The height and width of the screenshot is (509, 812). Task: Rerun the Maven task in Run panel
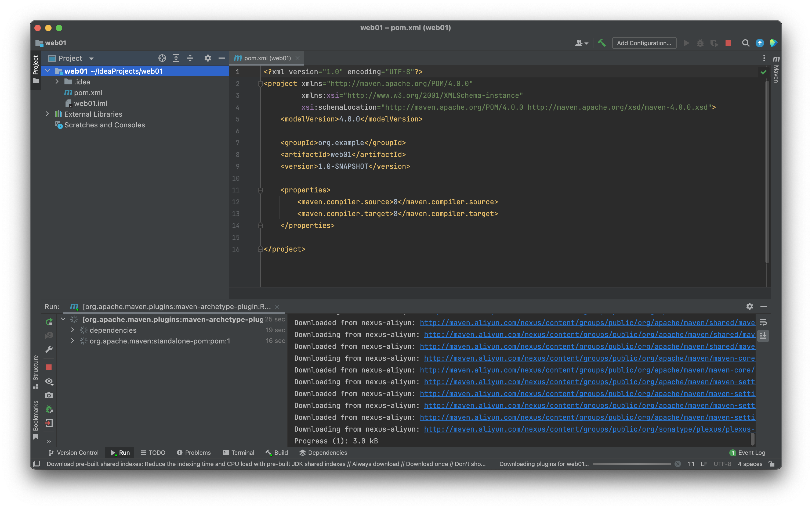[49, 322]
